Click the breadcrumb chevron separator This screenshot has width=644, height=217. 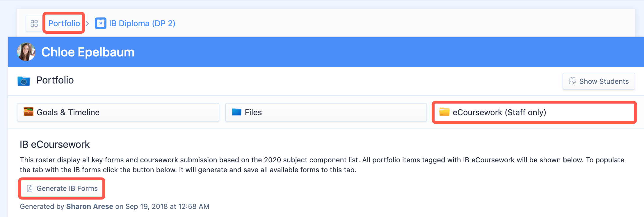pos(87,23)
